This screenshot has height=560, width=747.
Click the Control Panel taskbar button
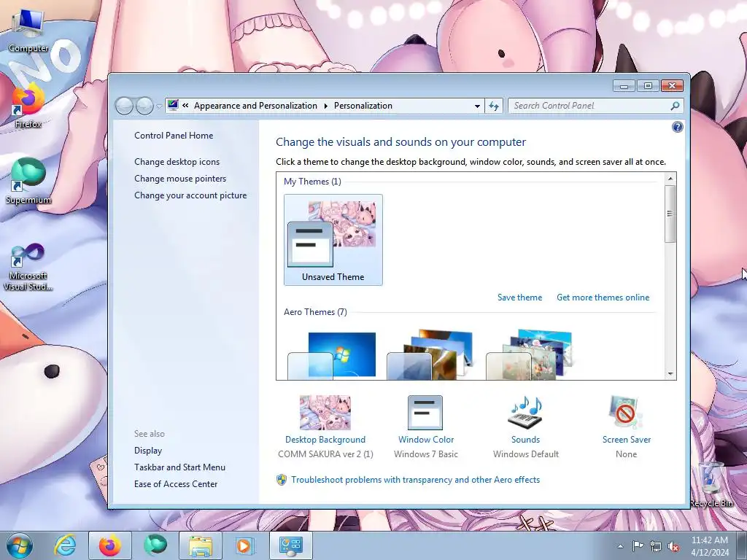coord(290,545)
